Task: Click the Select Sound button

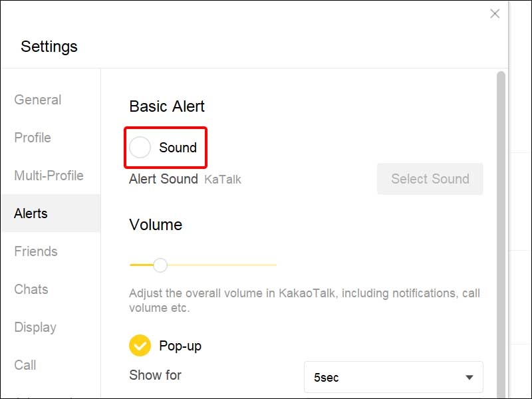Action: click(430, 179)
